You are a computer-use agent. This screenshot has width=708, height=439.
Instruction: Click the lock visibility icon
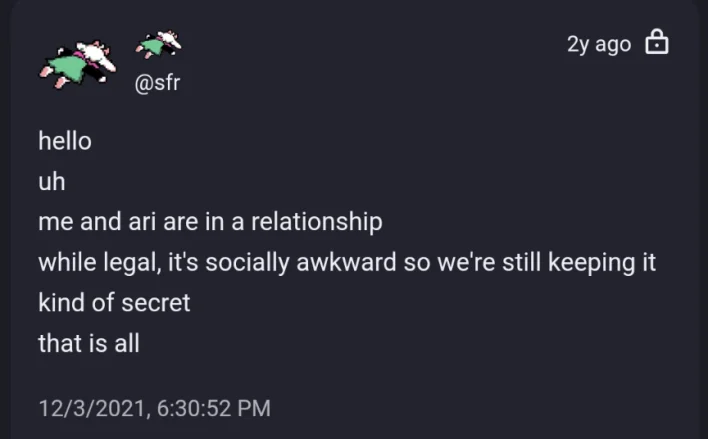[656, 44]
